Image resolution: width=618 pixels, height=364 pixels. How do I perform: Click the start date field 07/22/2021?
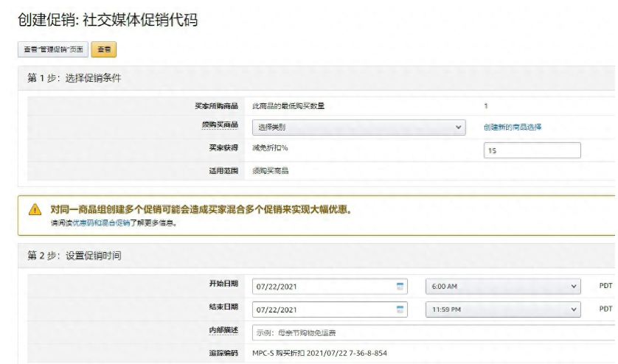click(x=330, y=287)
